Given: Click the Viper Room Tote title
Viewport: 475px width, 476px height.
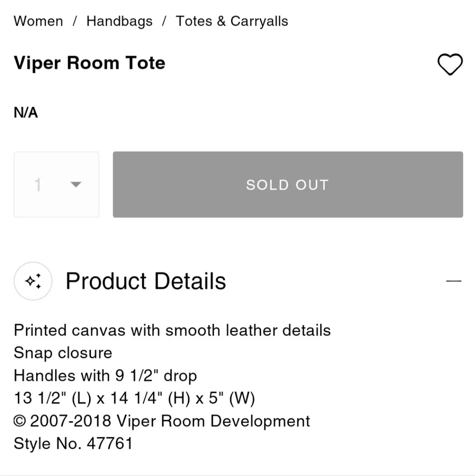Looking at the screenshot, I should point(90,63).
